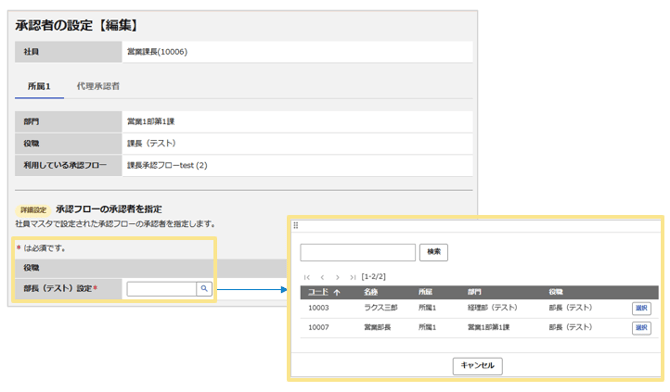Viewport: 670px width, 392px height.
Task: Go to next page in popup list
Action: (x=338, y=277)
